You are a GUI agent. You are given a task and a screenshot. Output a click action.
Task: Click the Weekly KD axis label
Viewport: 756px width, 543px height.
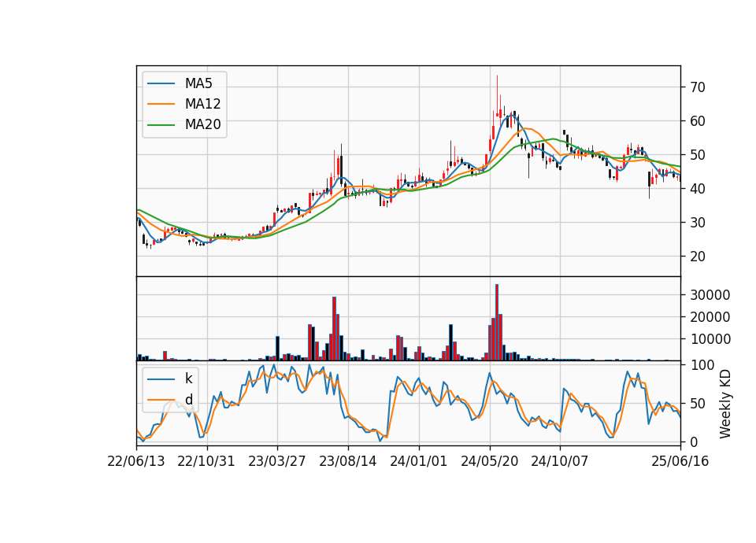724,404
